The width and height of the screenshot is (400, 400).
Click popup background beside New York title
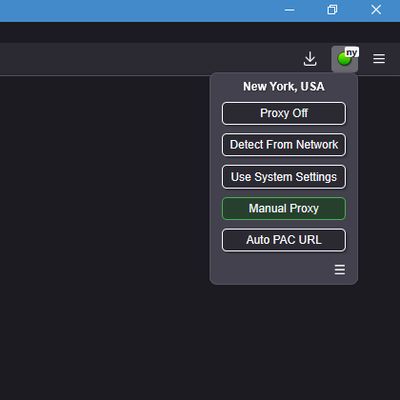click(227, 87)
